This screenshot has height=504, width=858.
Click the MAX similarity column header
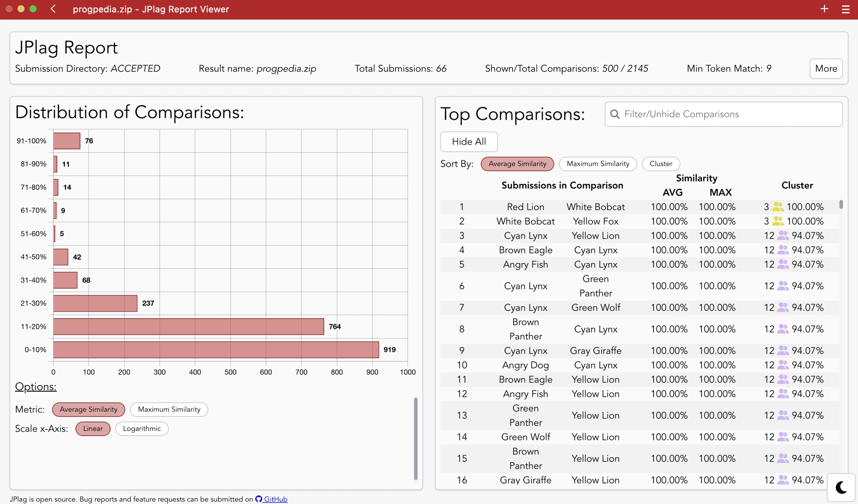[720, 192]
